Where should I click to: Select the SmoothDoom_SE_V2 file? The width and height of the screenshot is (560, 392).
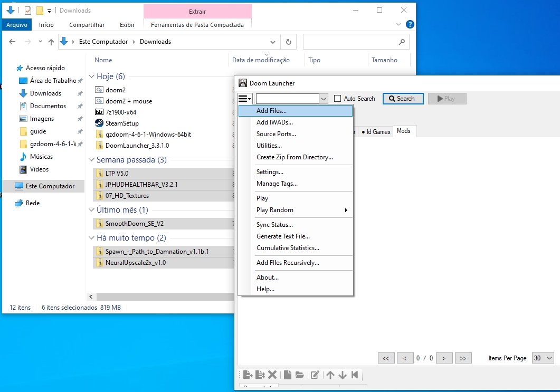(x=134, y=224)
